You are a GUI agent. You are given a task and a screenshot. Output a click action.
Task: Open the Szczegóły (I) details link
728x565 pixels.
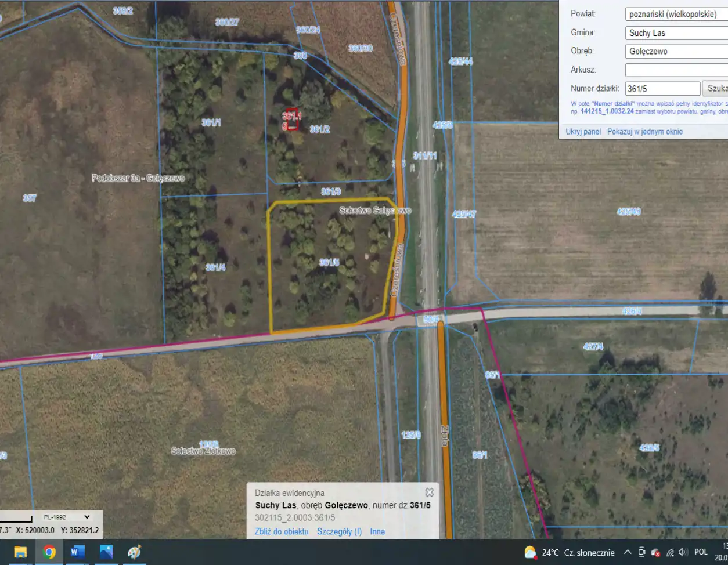339,531
